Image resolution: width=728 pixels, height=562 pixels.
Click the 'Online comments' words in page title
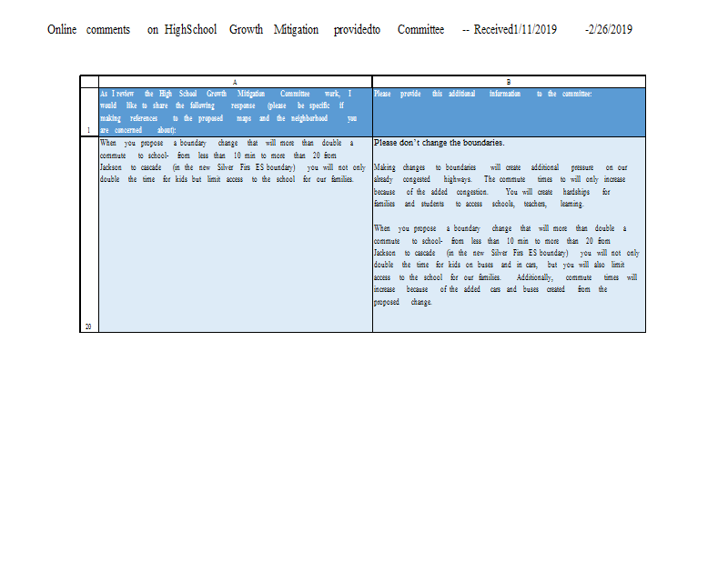pyautogui.click(x=88, y=30)
